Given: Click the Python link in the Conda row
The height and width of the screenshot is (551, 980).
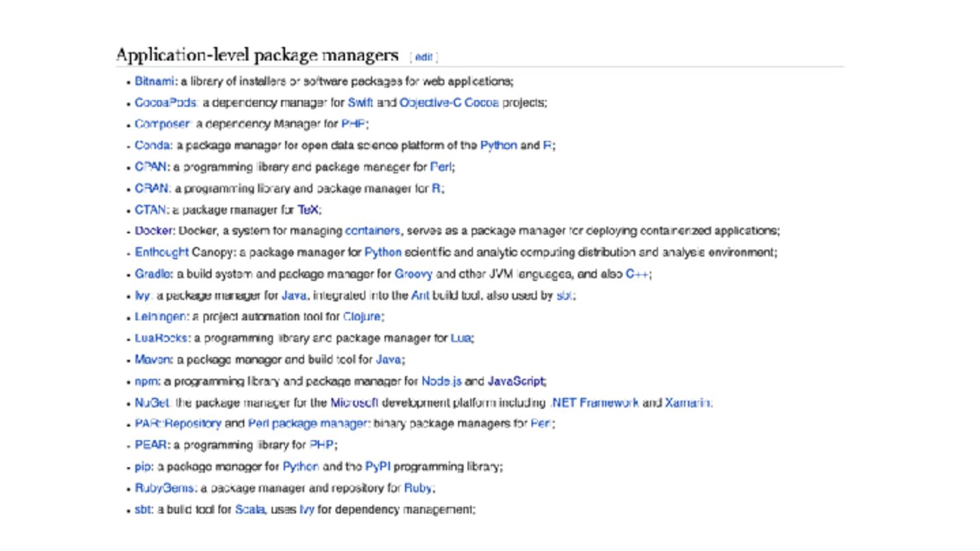Looking at the screenshot, I should [499, 145].
